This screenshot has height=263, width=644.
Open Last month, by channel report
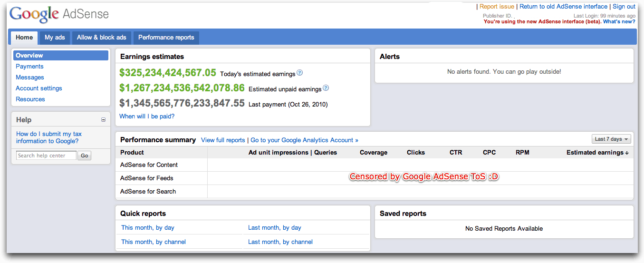pos(280,242)
